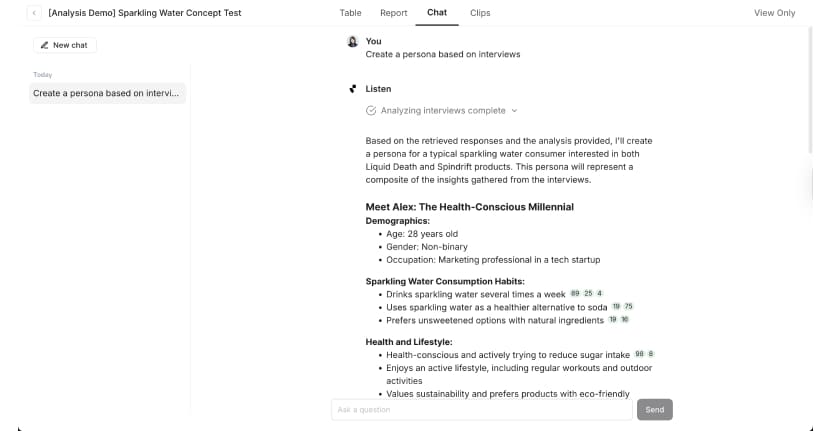The image size is (830, 432).
Task: Open citation badge 4 on weekly drinking line
Action: click(599, 294)
